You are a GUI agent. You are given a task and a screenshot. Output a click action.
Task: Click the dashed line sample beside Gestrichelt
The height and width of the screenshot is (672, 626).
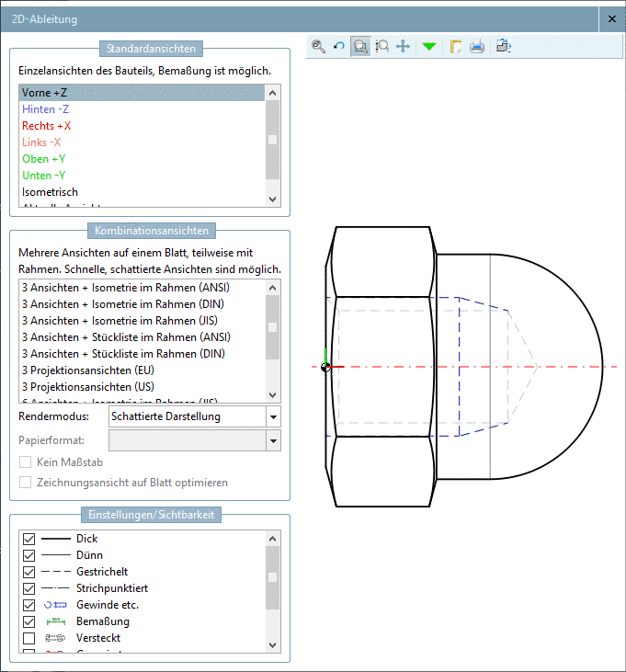[56, 572]
